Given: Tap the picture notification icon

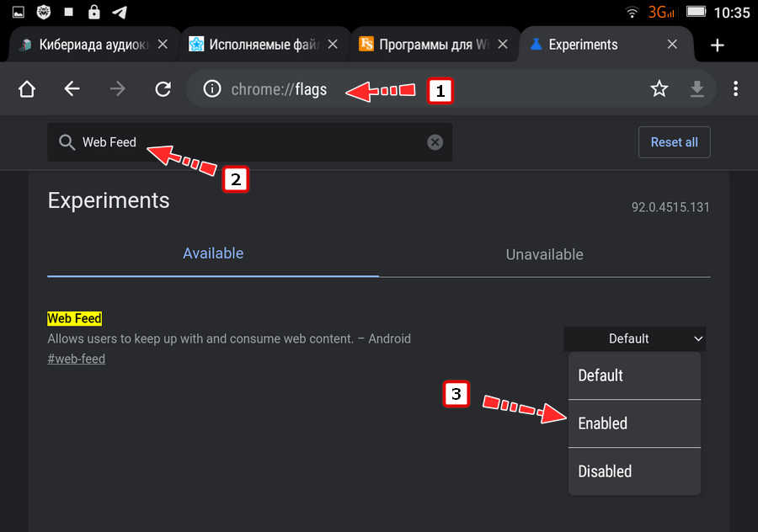Looking at the screenshot, I should 19,12.
